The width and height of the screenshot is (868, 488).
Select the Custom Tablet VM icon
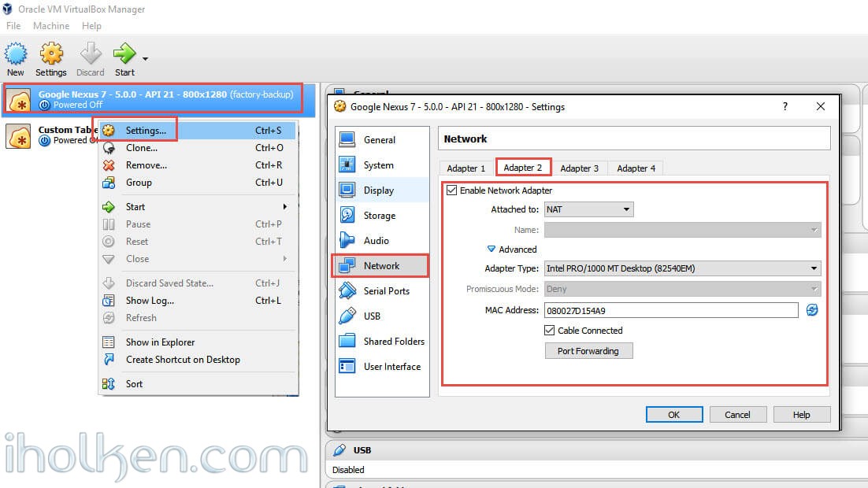point(18,135)
